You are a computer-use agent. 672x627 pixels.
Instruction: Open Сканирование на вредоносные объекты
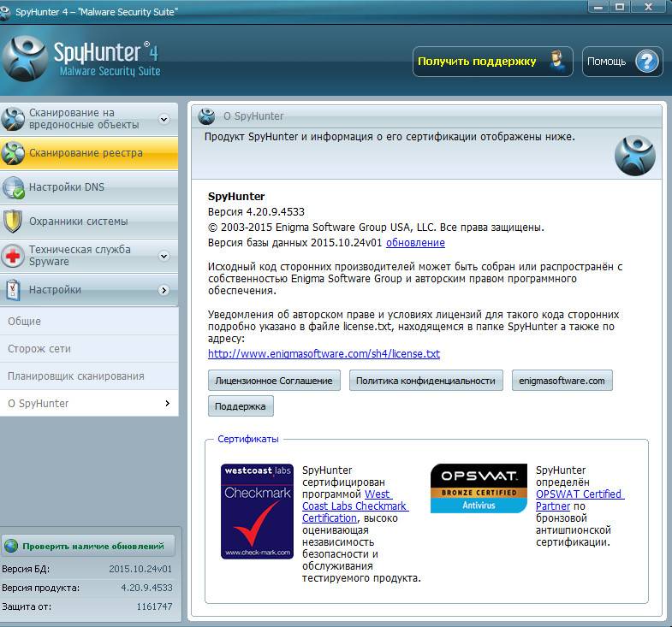click(x=89, y=119)
